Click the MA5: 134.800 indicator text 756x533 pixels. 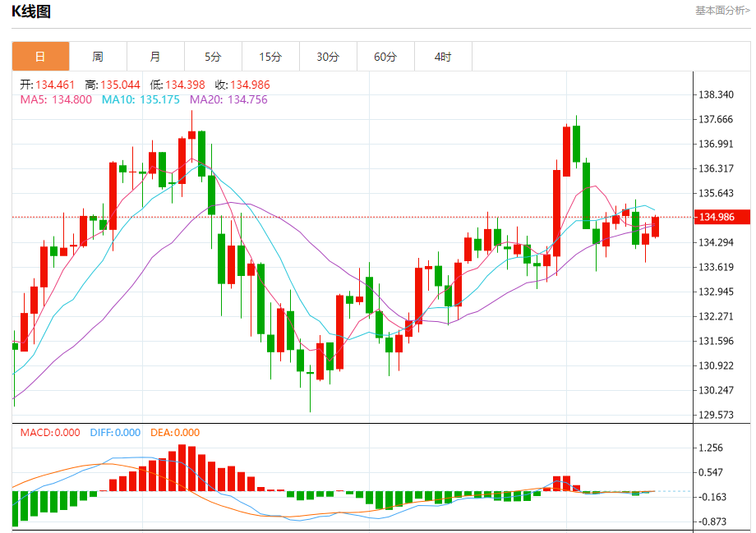pyautogui.click(x=56, y=99)
